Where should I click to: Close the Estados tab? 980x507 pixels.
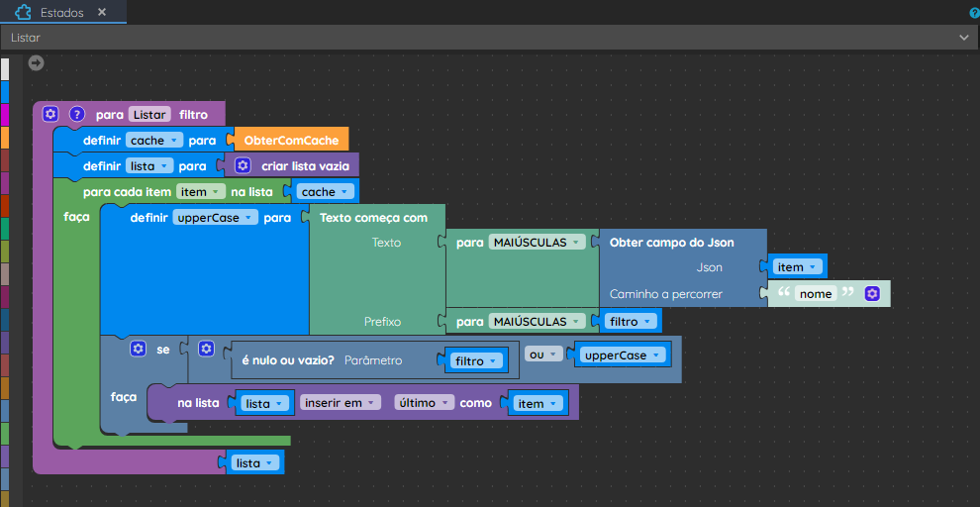tap(102, 12)
